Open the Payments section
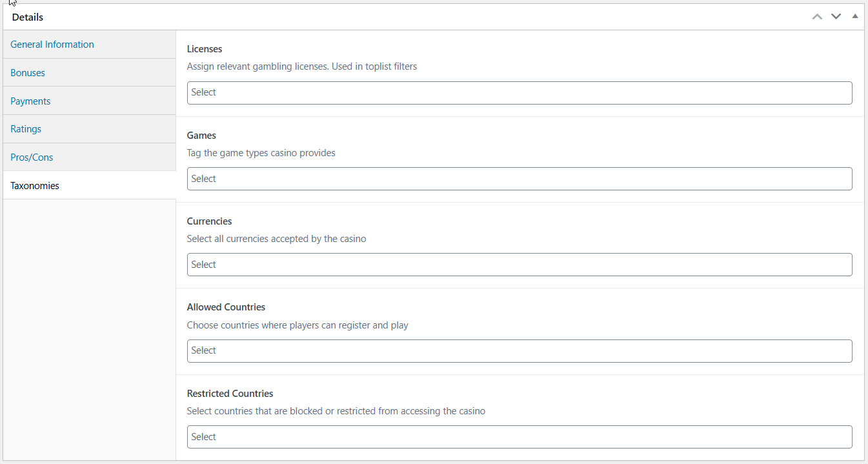The height and width of the screenshot is (464, 868). (x=30, y=101)
